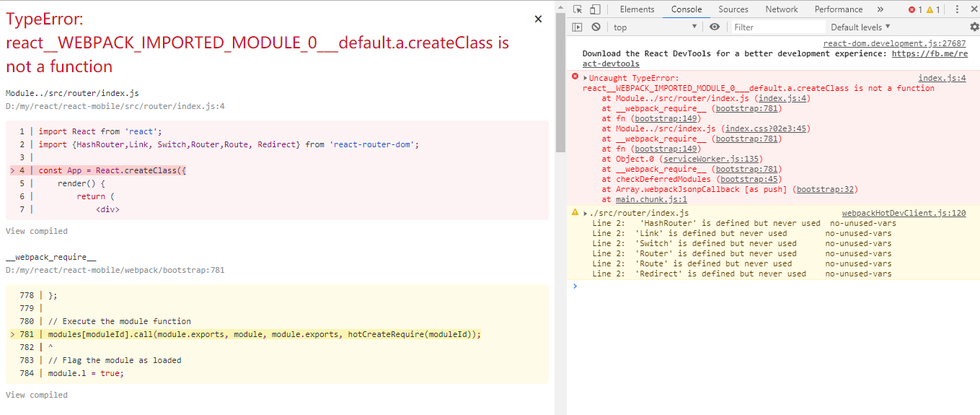Click the console prompt input line
Viewport: 980px width, 415px height.
click(773, 287)
